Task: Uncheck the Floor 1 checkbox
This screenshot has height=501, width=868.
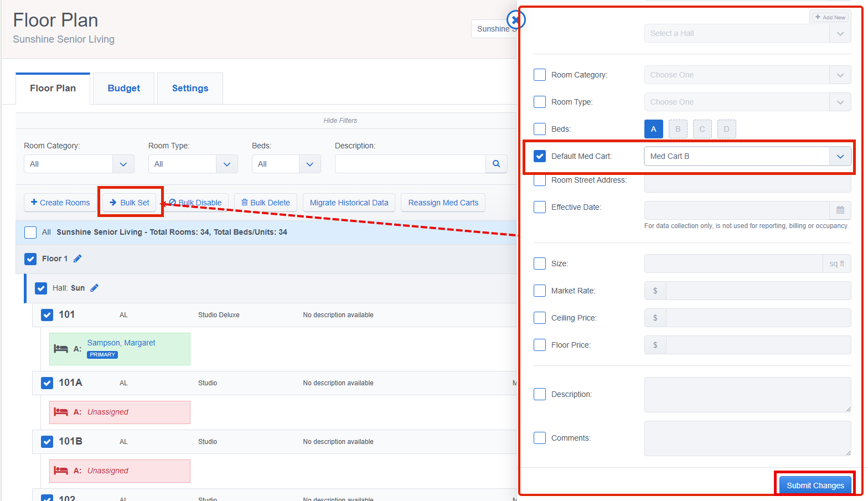Action: point(30,259)
